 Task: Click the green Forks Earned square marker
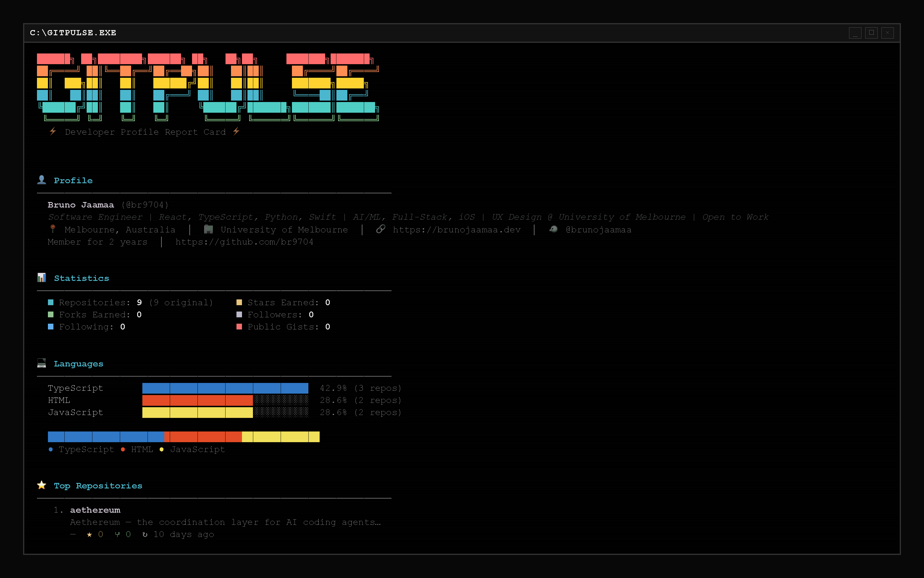tap(51, 315)
